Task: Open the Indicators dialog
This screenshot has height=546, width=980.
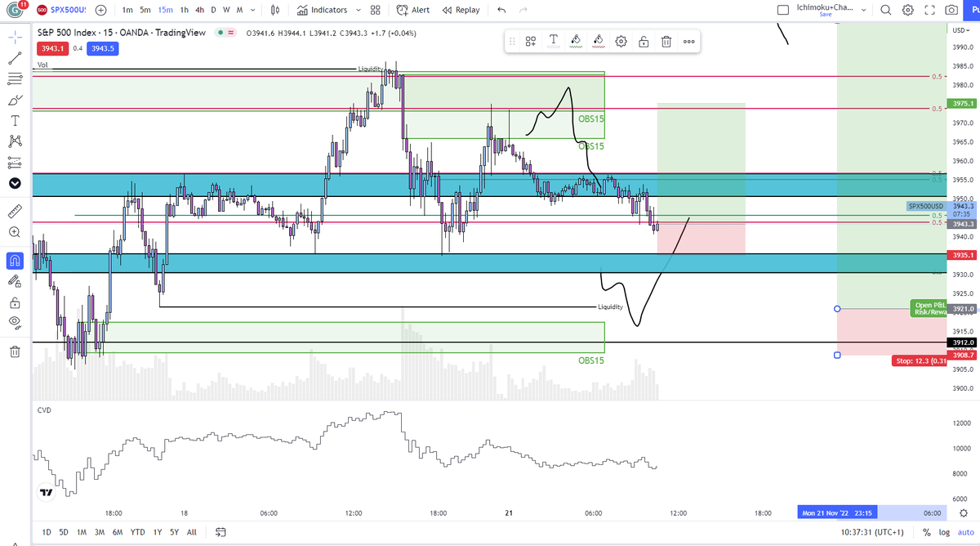Action: point(322,10)
